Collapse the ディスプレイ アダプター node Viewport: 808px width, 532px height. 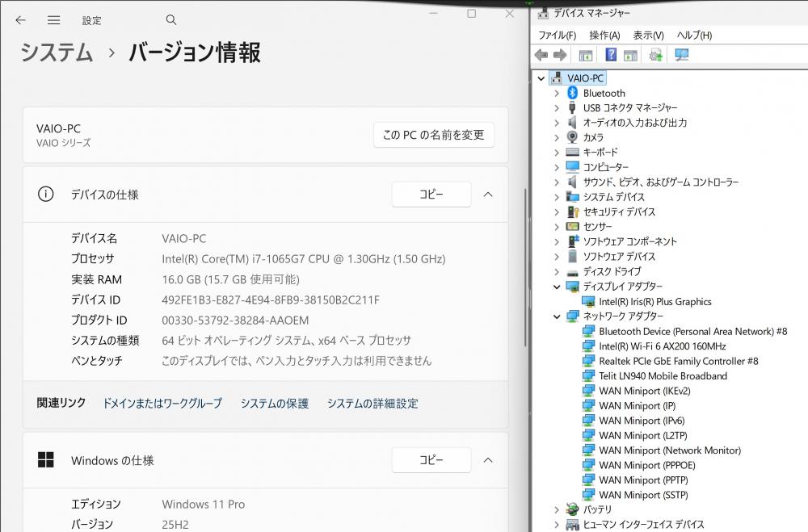tap(556, 287)
